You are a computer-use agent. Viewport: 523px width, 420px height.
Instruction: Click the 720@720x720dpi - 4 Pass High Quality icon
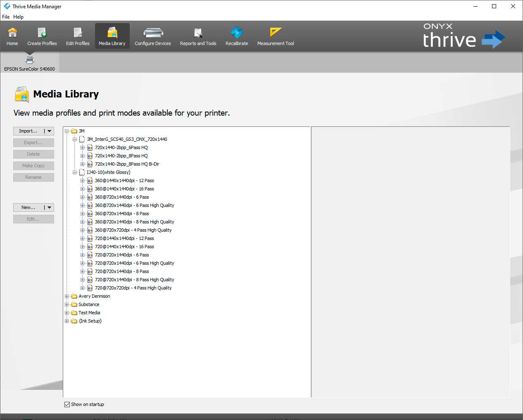click(x=90, y=288)
